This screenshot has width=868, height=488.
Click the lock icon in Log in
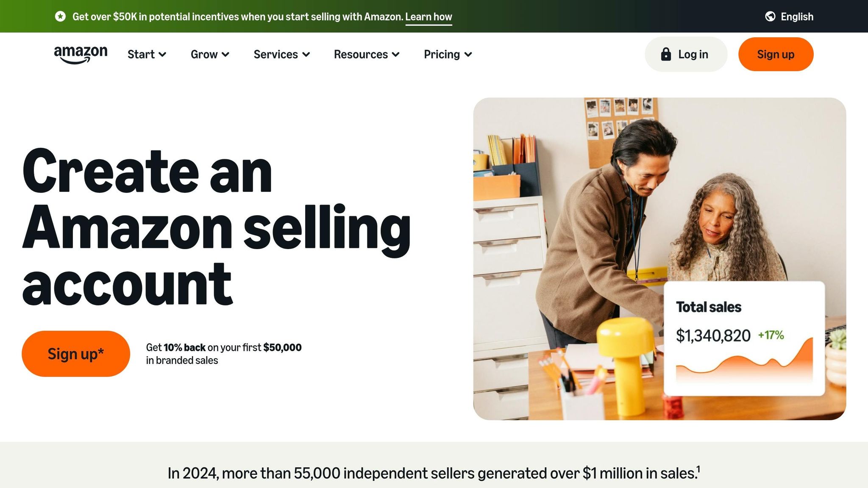[x=666, y=54]
